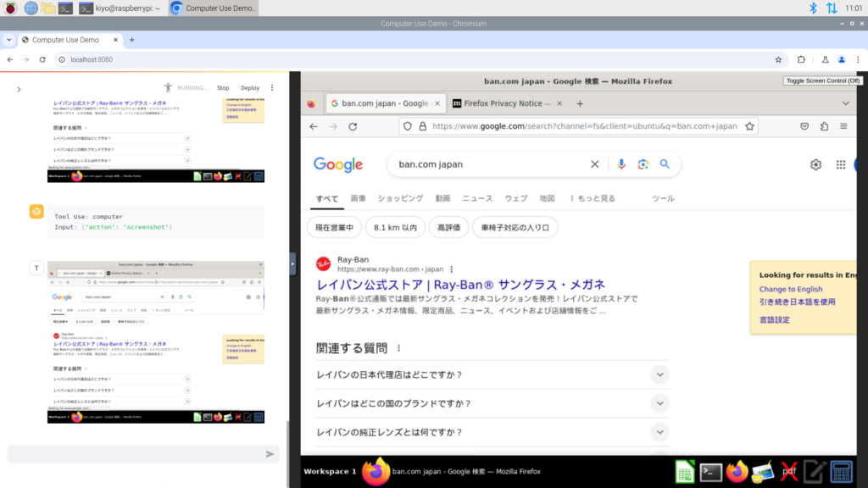The height and width of the screenshot is (488, 868).
Task: Open Google settings gear icon
Action: [815, 165]
